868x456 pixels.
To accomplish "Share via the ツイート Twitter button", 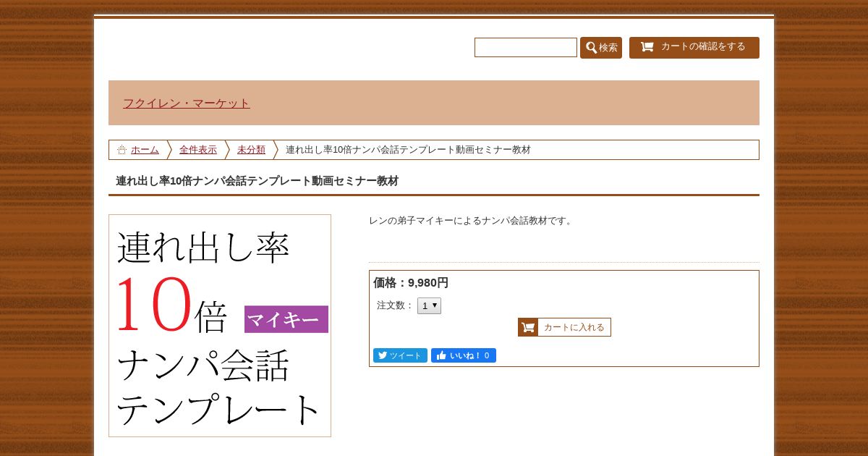I will pos(400,355).
